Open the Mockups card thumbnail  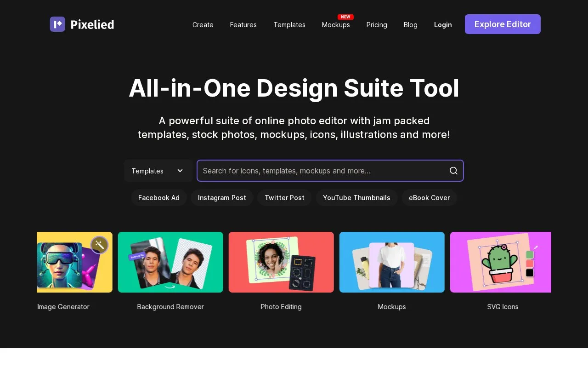point(392,262)
